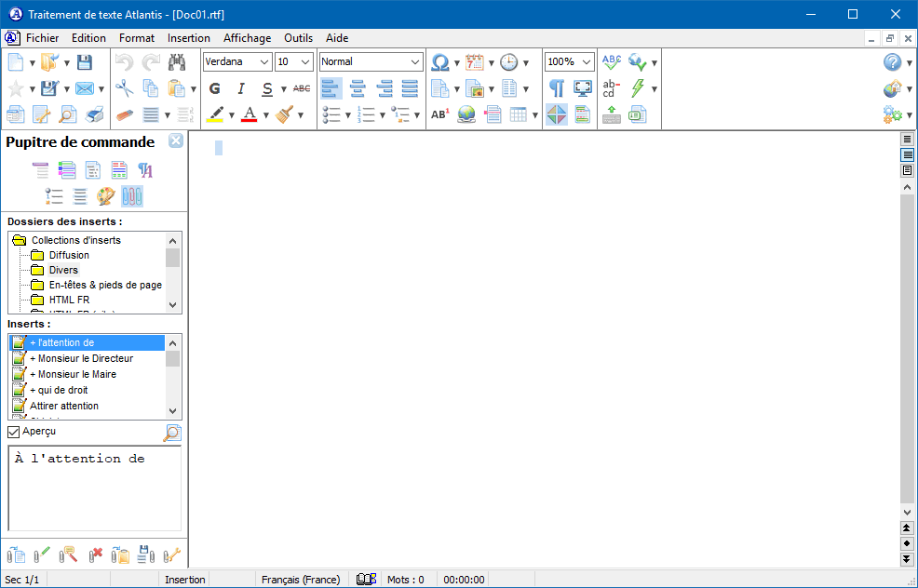
Task: Click the magnifier print preview icon
Action: click(68, 114)
